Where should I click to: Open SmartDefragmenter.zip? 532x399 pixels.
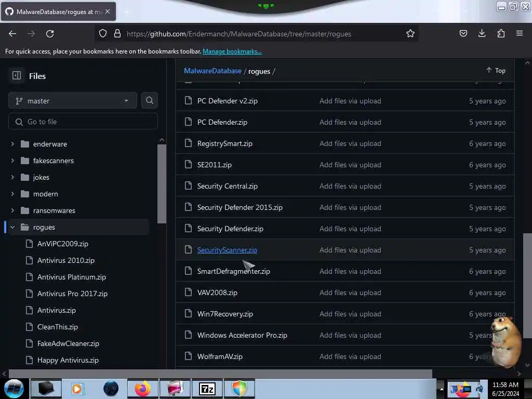(233, 271)
